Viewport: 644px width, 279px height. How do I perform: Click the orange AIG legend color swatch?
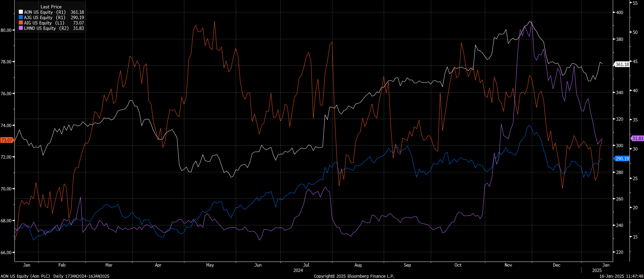point(21,22)
